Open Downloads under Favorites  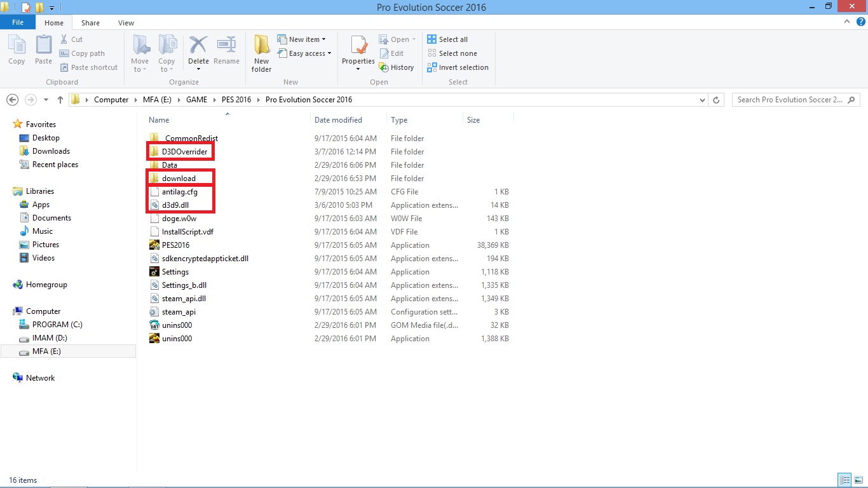coord(51,151)
